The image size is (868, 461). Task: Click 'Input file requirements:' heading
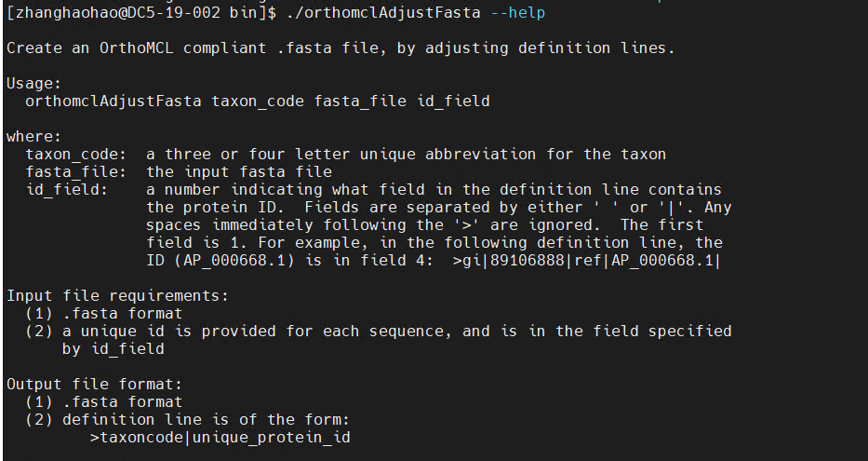tap(117, 296)
